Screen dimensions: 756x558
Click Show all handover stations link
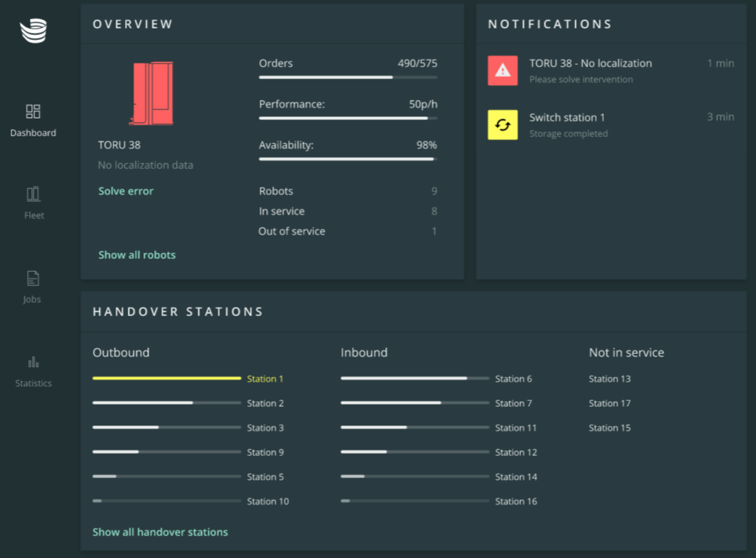coord(160,532)
